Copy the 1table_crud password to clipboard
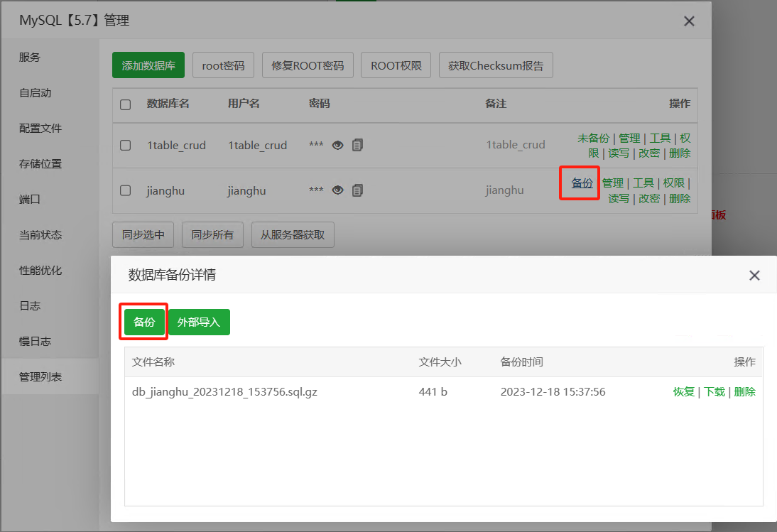Screen dimensions: 777x532 click(x=357, y=145)
